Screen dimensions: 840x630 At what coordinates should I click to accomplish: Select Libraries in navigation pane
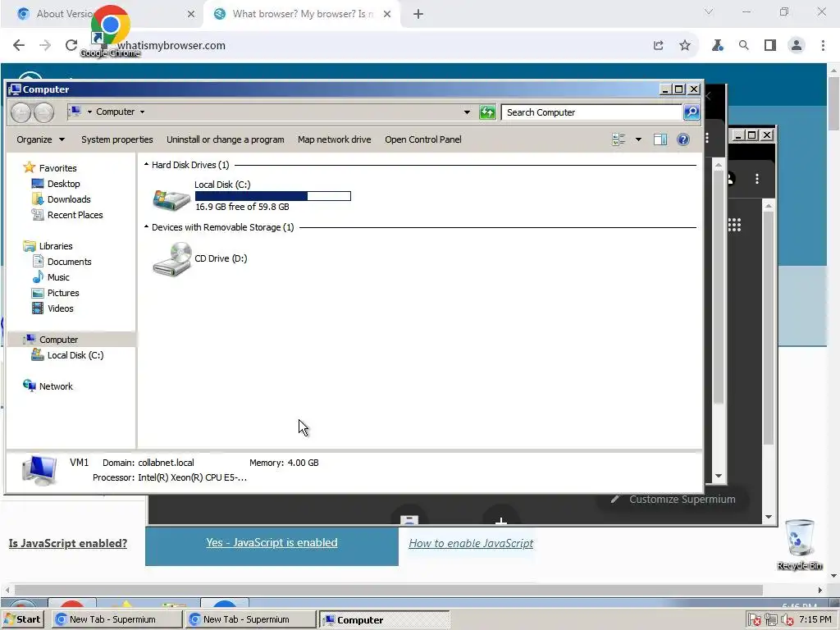tap(56, 246)
